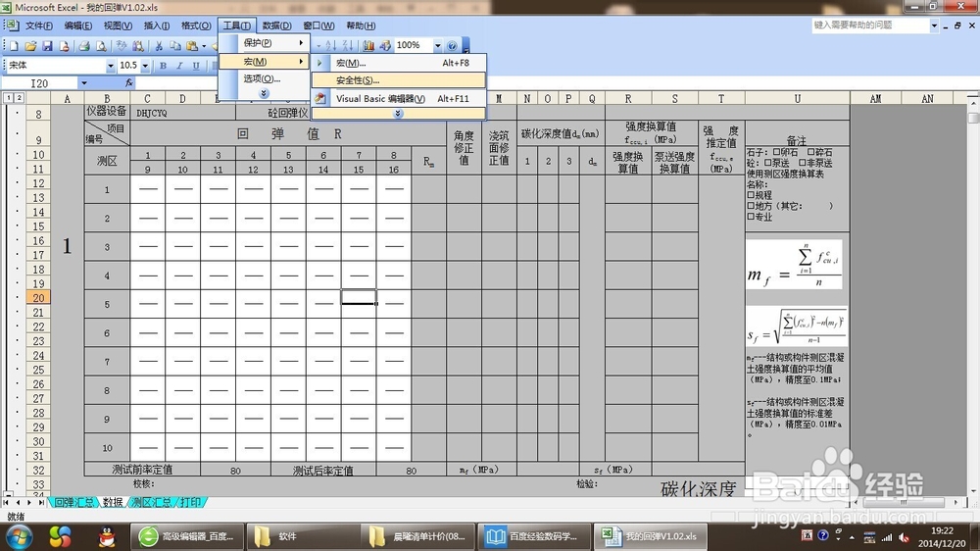Open Print Preview icon
The width and height of the screenshot is (980, 551).
point(101,46)
